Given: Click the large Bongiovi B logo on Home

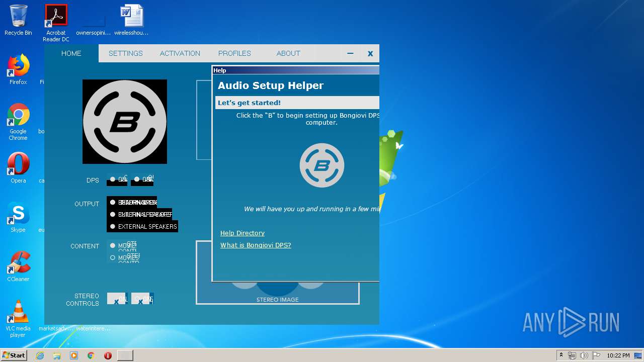Looking at the screenshot, I should click(125, 122).
